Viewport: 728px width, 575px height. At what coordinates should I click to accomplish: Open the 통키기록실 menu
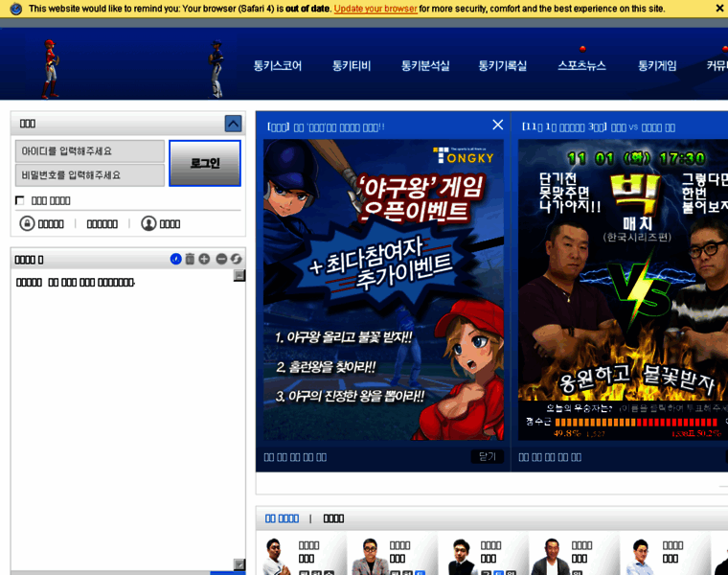pyautogui.click(x=503, y=66)
